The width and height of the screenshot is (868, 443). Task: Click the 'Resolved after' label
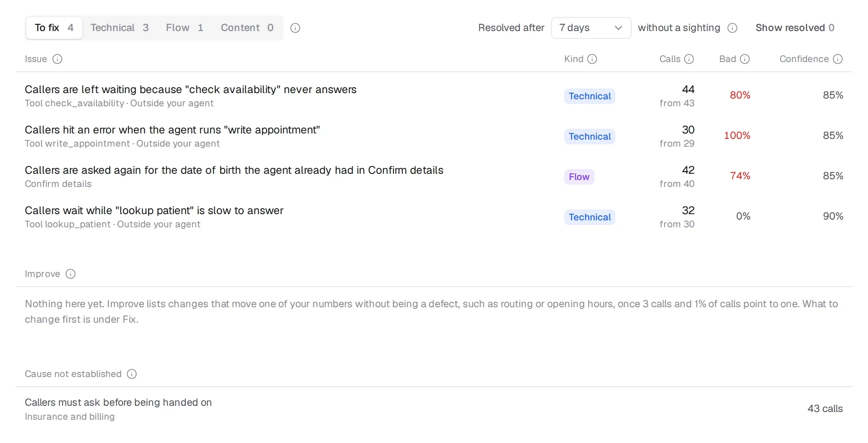(x=511, y=28)
